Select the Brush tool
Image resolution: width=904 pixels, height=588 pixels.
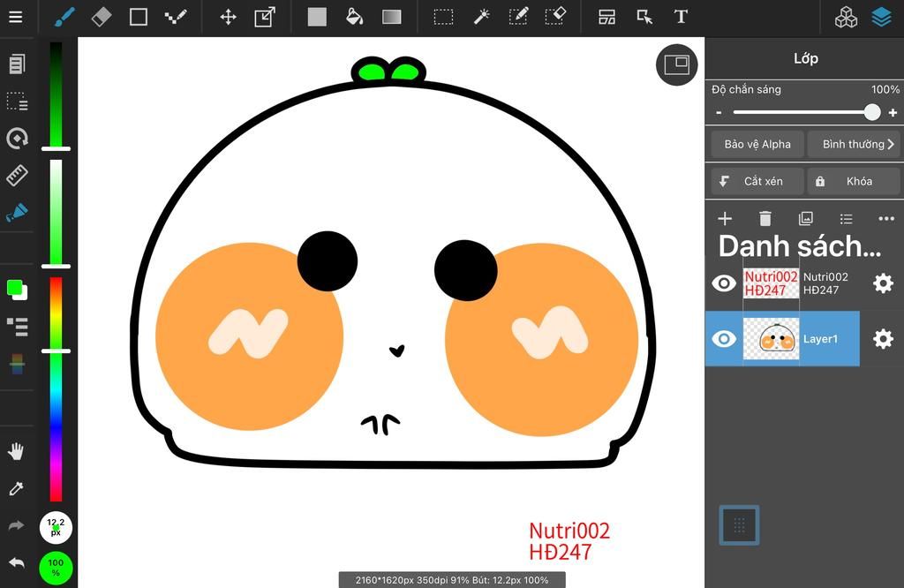[x=64, y=17]
